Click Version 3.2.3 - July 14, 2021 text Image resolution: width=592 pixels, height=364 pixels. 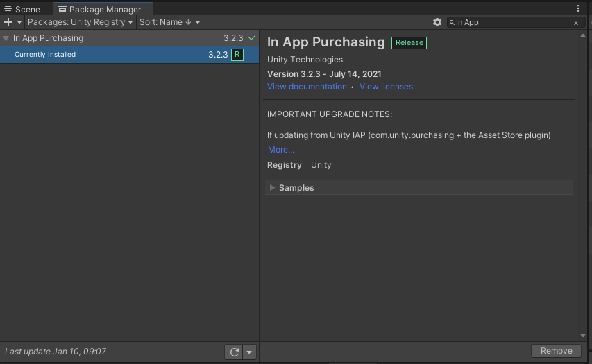tap(324, 74)
